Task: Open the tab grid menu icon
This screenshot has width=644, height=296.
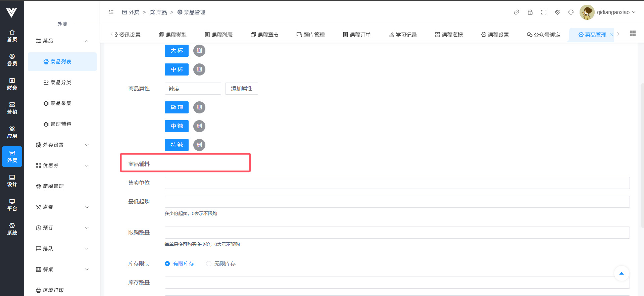Action: tap(633, 33)
